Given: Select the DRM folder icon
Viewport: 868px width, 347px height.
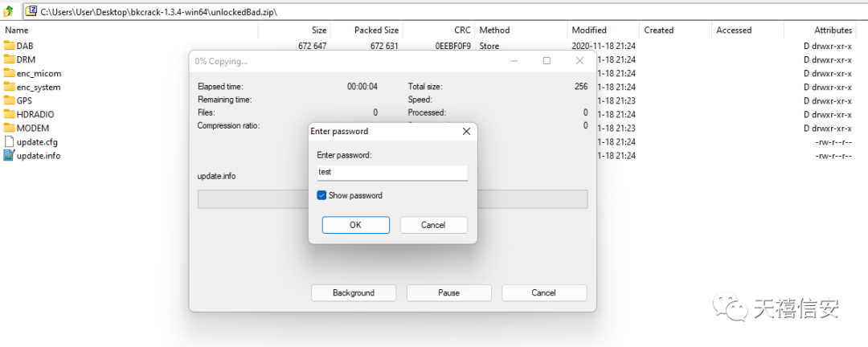Looking at the screenshot, I should 9,59.
